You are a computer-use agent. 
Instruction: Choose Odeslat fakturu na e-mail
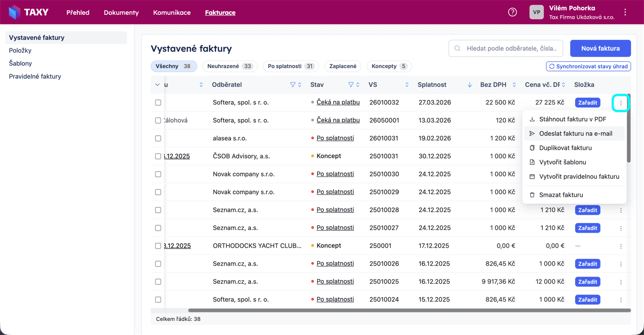click(575, 133)
